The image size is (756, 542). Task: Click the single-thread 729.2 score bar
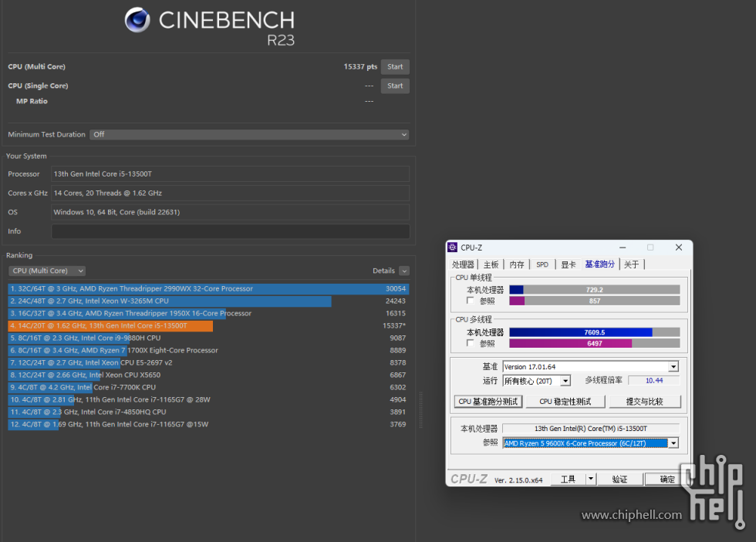tap(595, 290)
